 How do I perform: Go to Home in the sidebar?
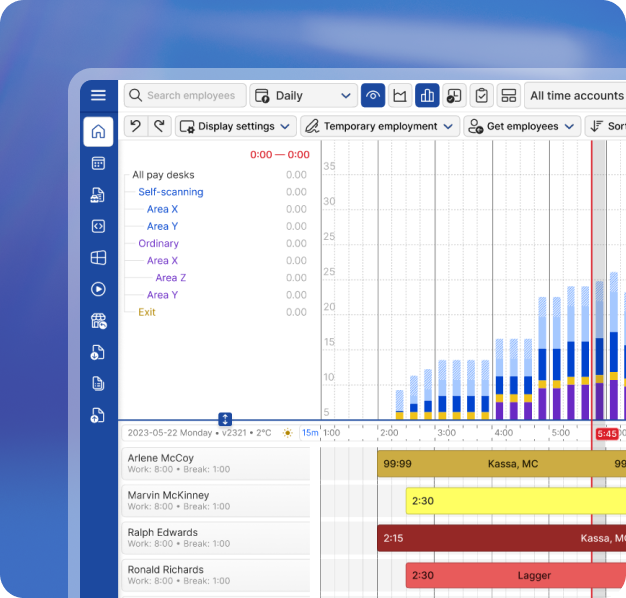98,131
